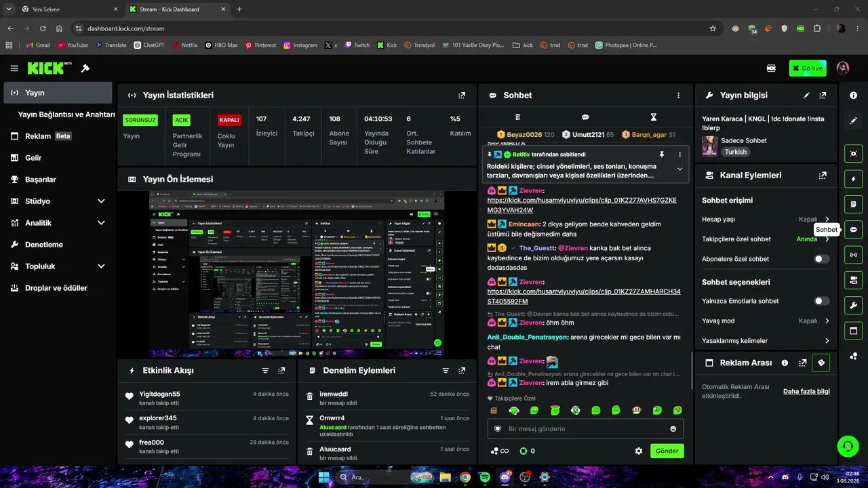
Task: Click the lightning bolt icon in right sidebar
Action: 854,179
